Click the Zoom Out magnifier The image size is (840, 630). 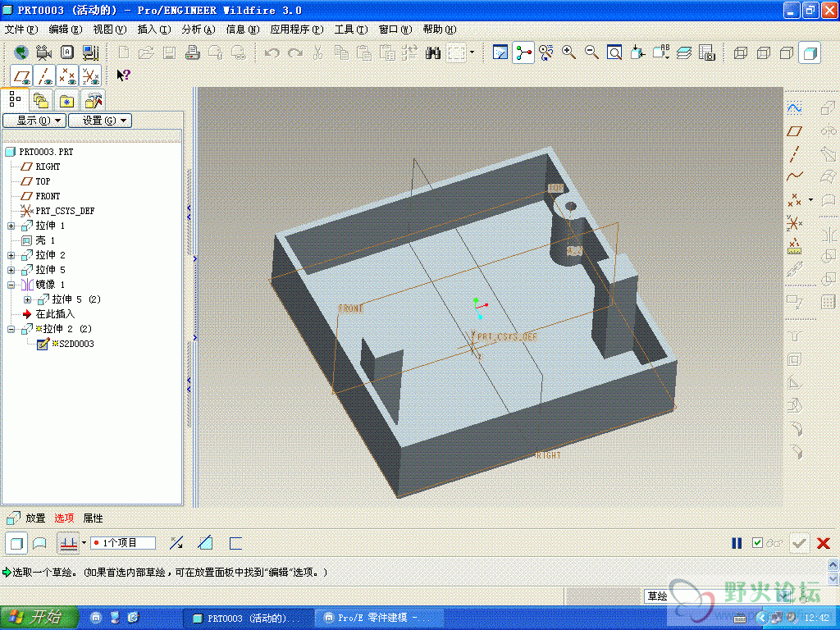[591, 52]
